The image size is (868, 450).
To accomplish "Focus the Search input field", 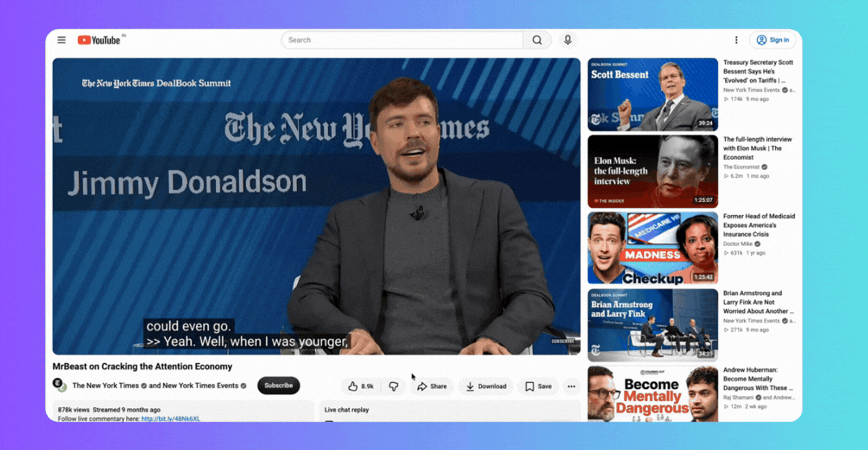I will 403,40.
